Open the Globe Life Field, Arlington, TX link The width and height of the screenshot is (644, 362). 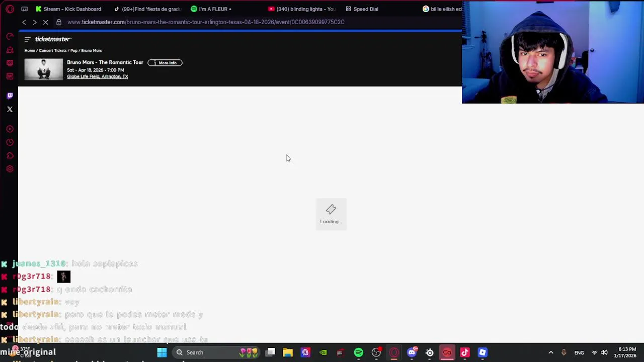tap(98, 77)
